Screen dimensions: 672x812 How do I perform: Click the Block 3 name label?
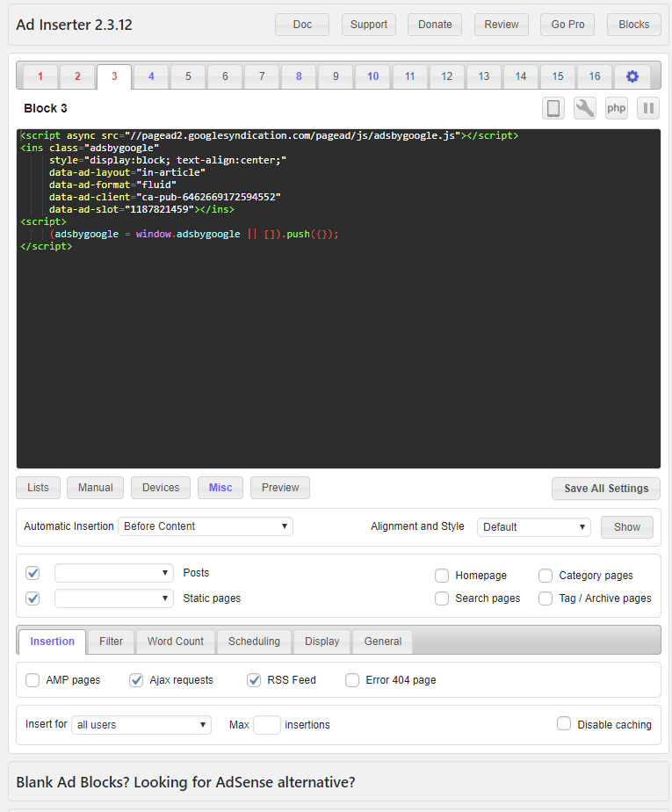tap(46, 108)
